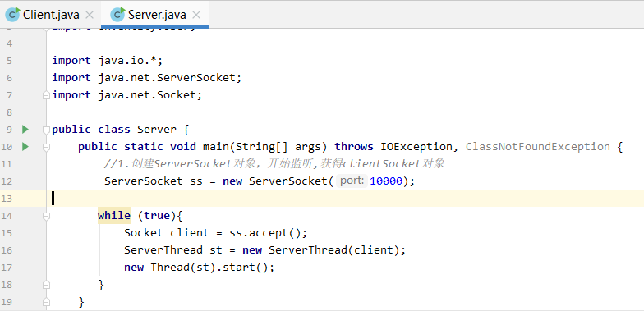Collapse the Server class fold marker

pyautogui.click(x=46, y=130)
